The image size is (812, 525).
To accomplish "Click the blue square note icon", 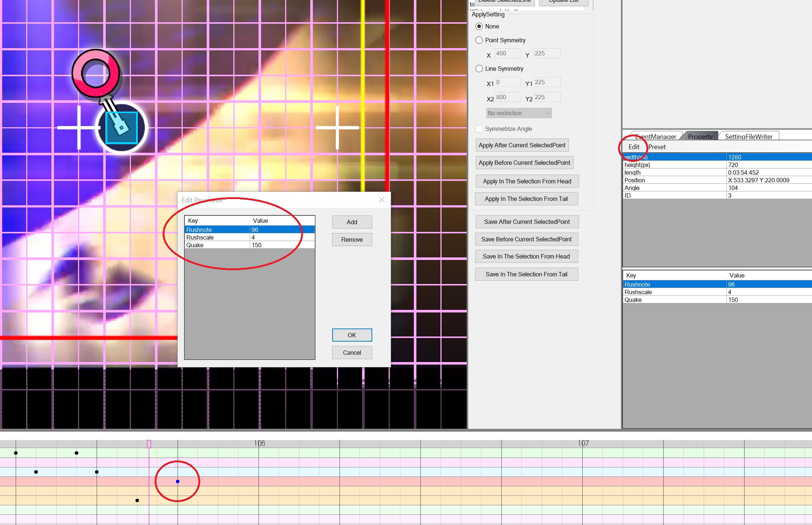I will coord(121,128).
